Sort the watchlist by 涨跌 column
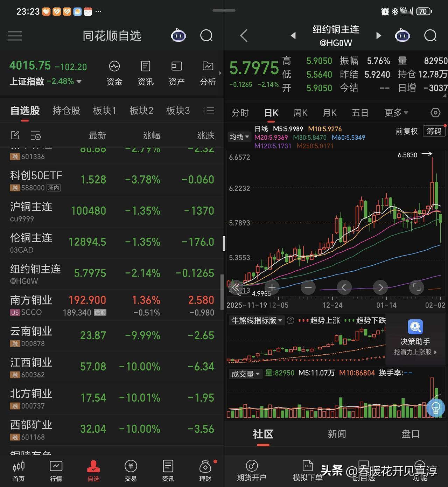The width and height of the screenshot is (448, 487). 205,135
